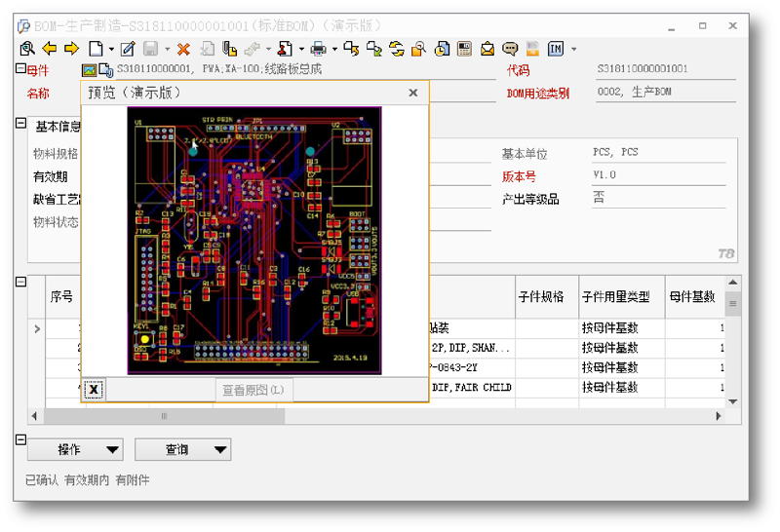The width and height of the screenshot is (780, 532).
Task: Click the calculator-like form icon
Action: (465, 48)
